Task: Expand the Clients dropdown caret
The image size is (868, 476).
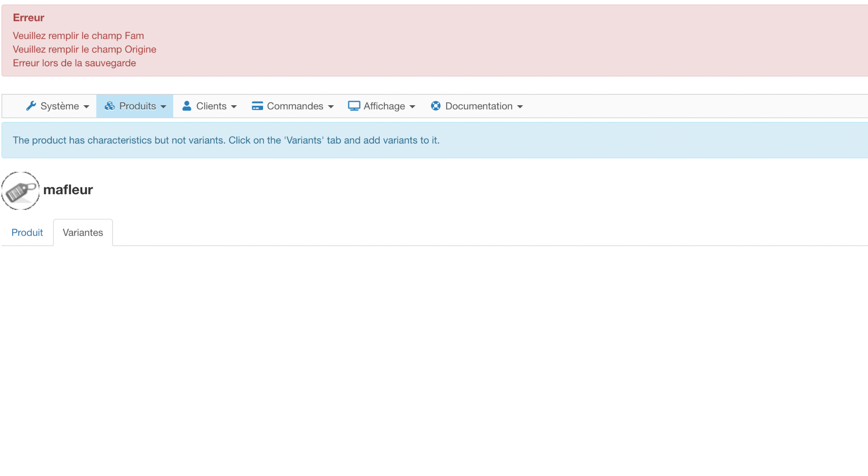Action: tap(234, 107)
